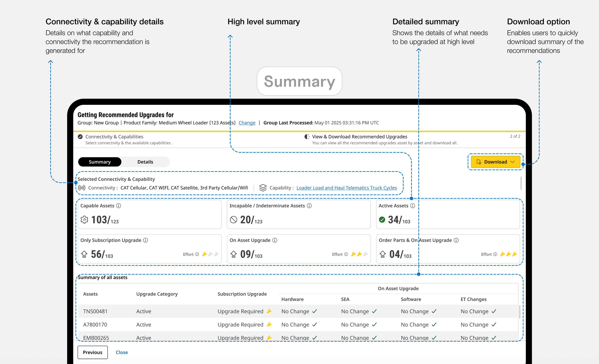Click the asset table vertical scrollbar

[520, 312]
